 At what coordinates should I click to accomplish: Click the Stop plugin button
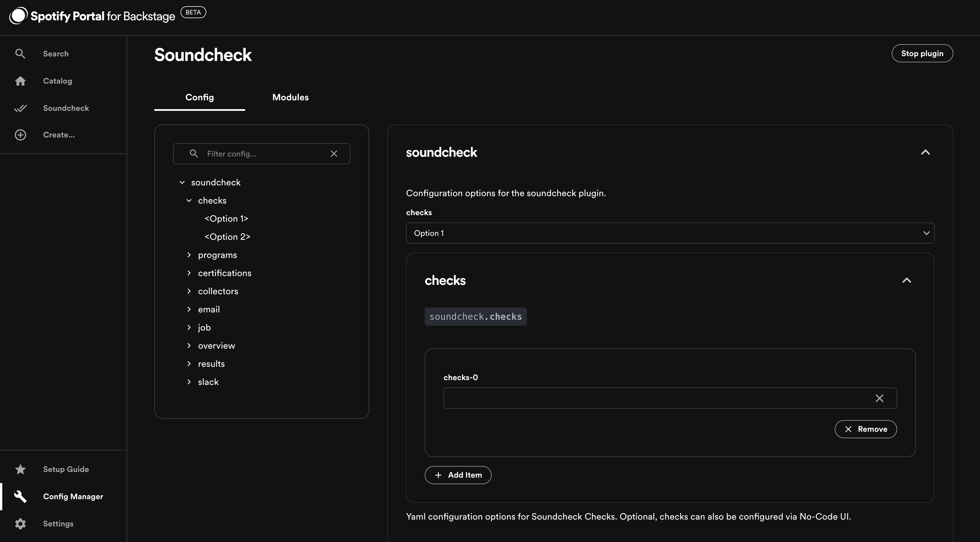922,53
